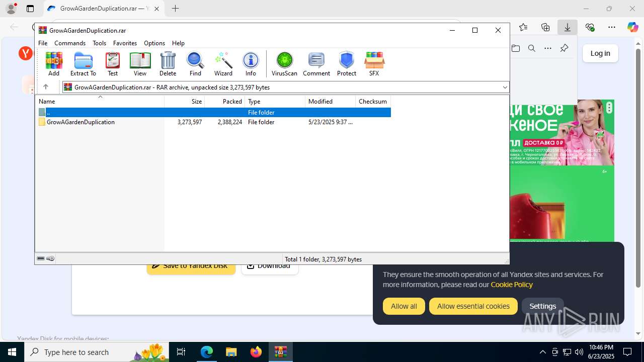Image resolution: width=644 pixels, height=362 pixels.
Task: Click the key icon in WinRAR status bar
Action: coord(50,259)
